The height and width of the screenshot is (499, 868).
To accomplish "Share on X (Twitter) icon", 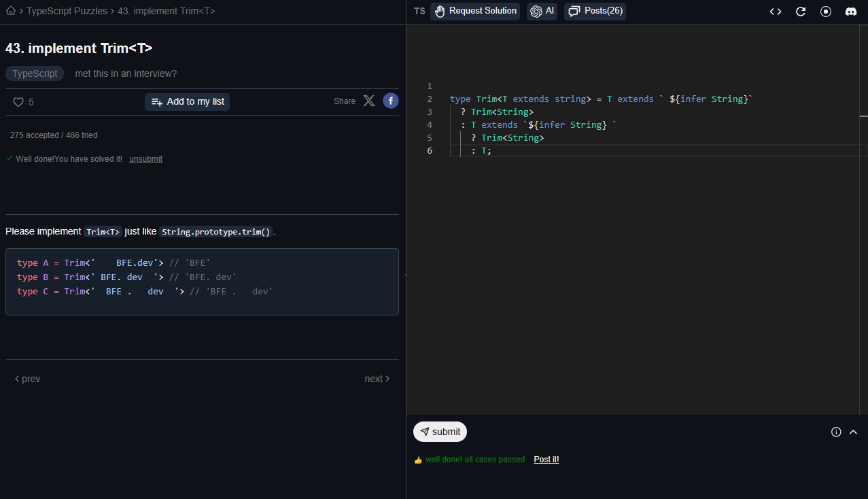I will [x=368, y=101].
